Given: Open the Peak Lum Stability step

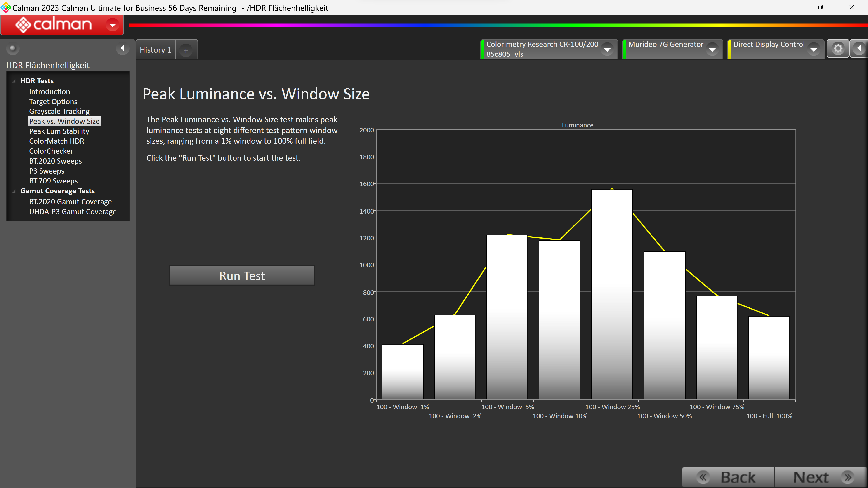Looking at the screenshot, I should [59, 131].
